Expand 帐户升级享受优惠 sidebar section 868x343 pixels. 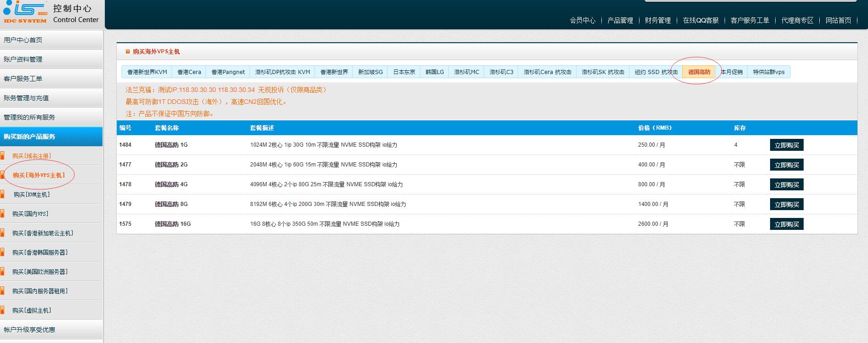pos(51,330)
